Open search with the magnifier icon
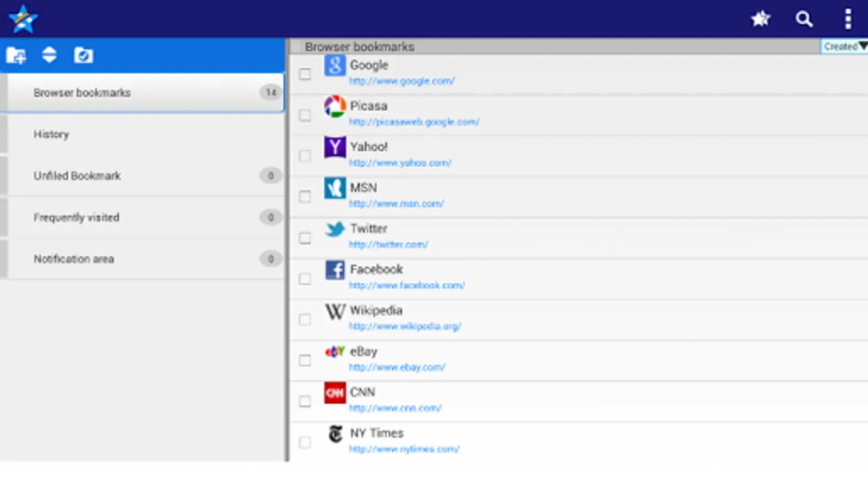Viewport: 868px width, 495px height. (804, 19)
